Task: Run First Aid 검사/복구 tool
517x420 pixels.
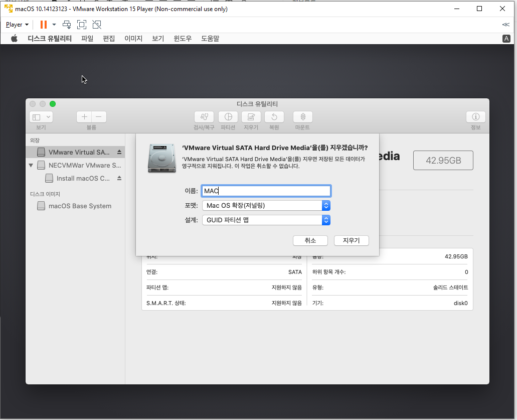Action: [x=204, y=117]
